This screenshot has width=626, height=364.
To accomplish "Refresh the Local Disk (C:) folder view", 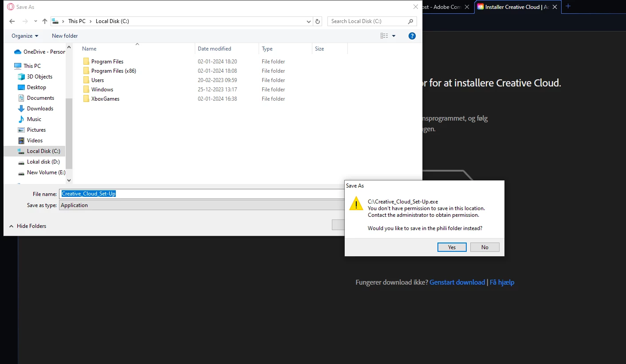I will 318,21.
